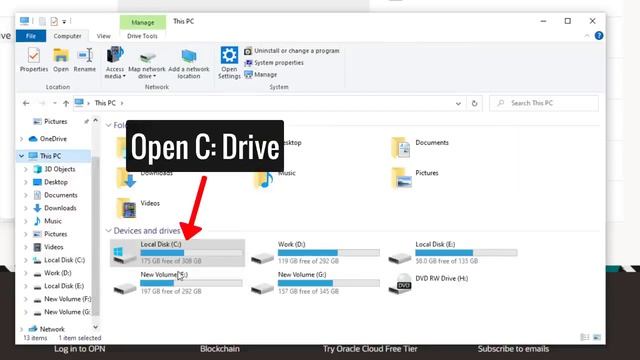Click This PC in address breadcrumb
This screenshot has width=640, height=360.
click(x=105, y=103)
